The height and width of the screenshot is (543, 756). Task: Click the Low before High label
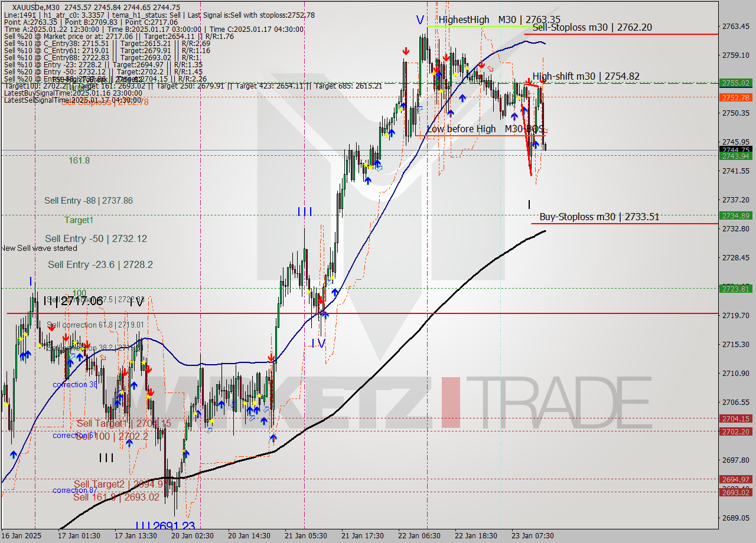pyautogui.click(x=461, y=129)
